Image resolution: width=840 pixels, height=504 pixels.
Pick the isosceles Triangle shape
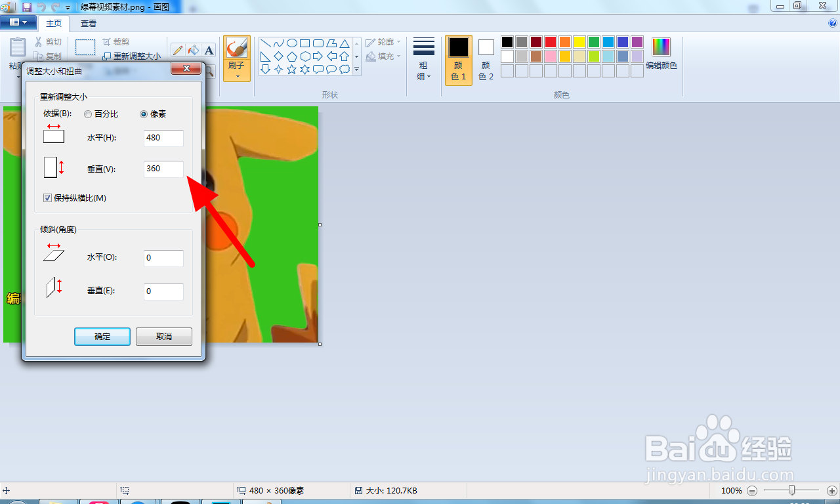(x=344, y=43)
